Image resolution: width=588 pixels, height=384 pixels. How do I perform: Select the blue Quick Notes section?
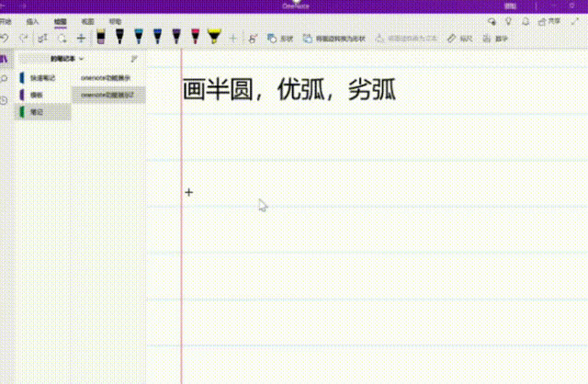[42, 78]
